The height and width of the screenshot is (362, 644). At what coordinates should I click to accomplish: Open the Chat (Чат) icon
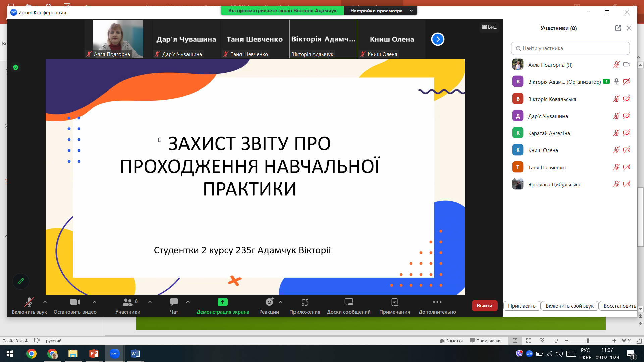(174, 302)
